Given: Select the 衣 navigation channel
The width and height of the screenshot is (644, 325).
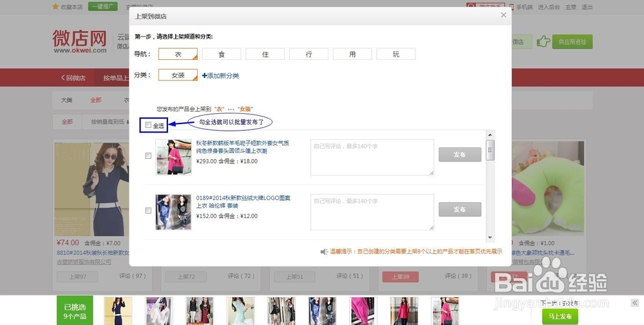Looking at the screenshot, I should tap(178, 54).
